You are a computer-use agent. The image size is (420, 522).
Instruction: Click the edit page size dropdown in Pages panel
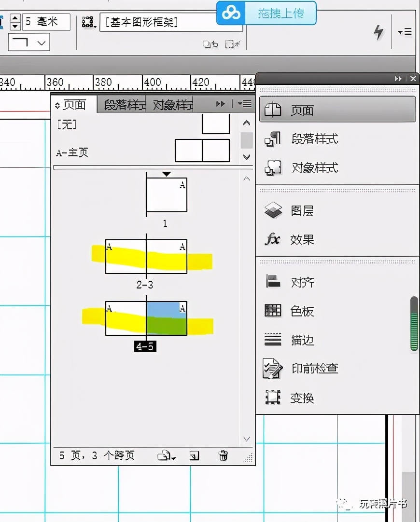click(166, 455)
